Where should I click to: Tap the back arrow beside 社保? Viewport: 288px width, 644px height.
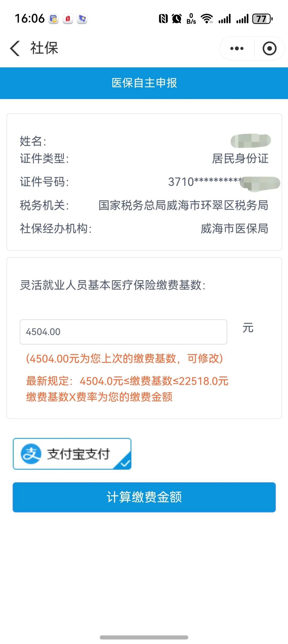[x=15, y=48]
